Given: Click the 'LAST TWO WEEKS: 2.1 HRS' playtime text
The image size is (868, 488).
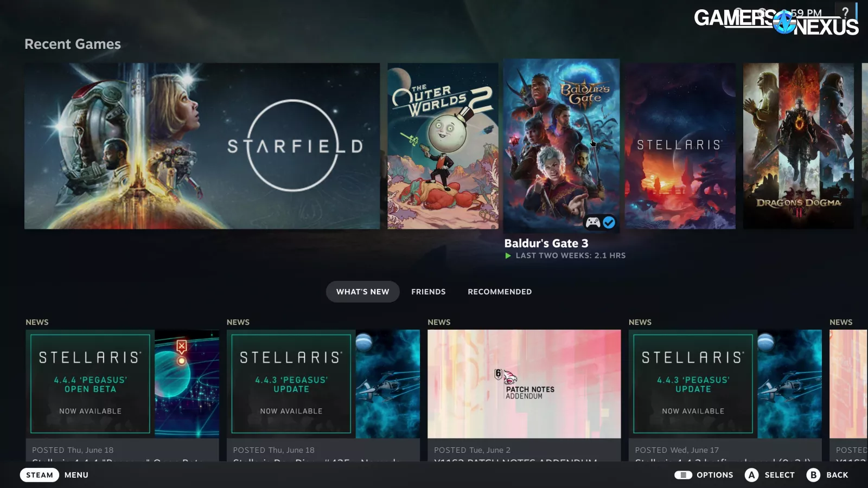Looking at the screenshot, I should [x=571, y=255].
